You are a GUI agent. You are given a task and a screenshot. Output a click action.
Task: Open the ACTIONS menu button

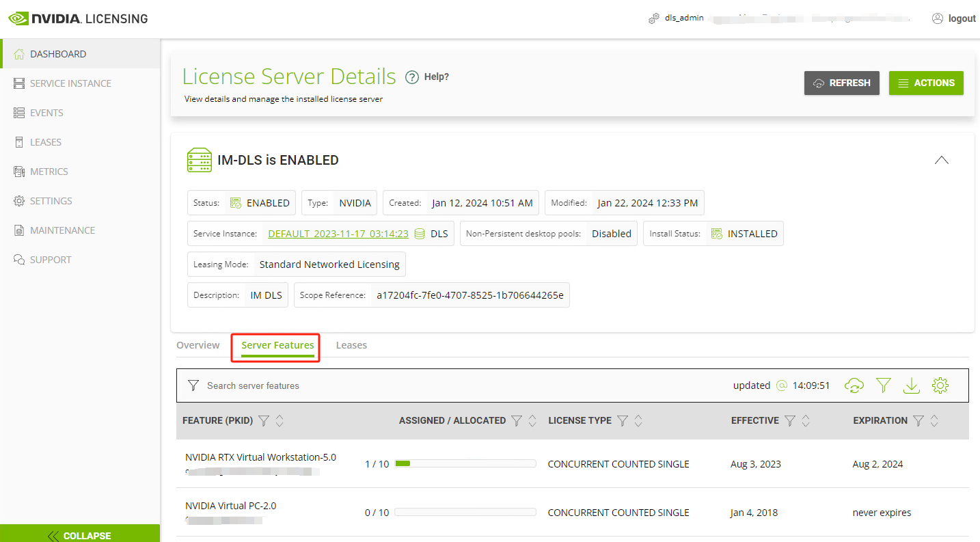tap(925, 83)
